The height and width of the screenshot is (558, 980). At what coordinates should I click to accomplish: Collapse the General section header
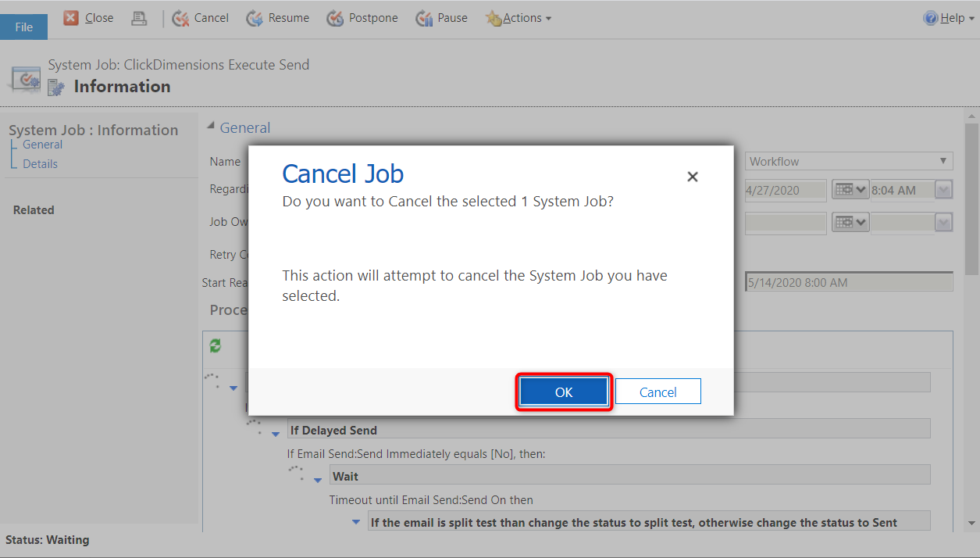coord(209,126)
